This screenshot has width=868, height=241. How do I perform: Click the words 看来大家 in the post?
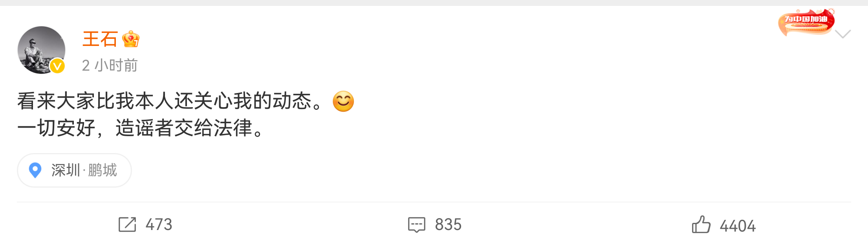[x=56, y=101]
